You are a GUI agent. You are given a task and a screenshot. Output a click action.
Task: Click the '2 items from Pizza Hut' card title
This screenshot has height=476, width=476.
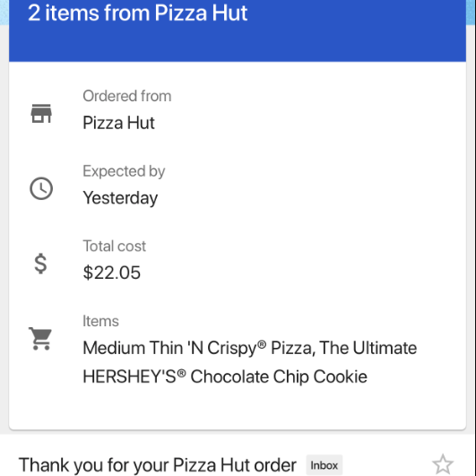pyautogui.click(x=137, y=13)
